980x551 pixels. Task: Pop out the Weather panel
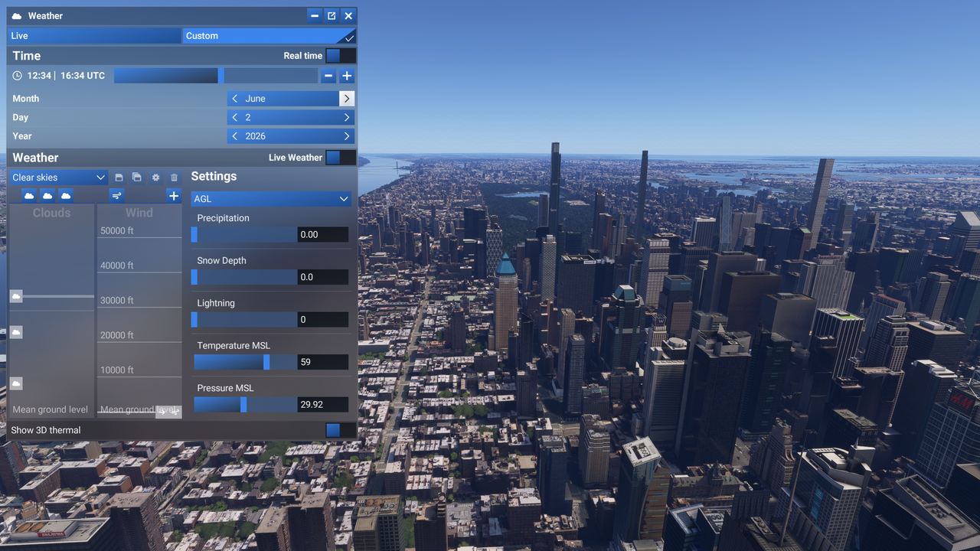click(332, 16)
